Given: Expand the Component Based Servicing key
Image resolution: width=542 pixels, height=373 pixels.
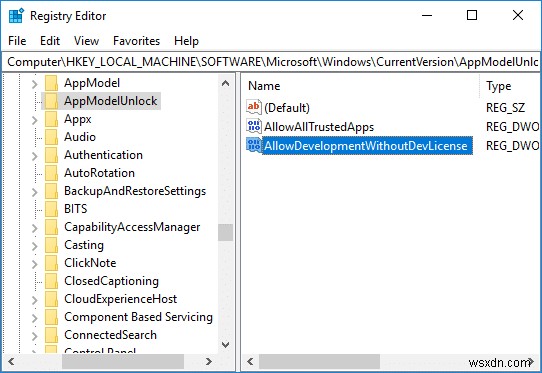Looking at the screenshot, I should [x=34, y=317].
